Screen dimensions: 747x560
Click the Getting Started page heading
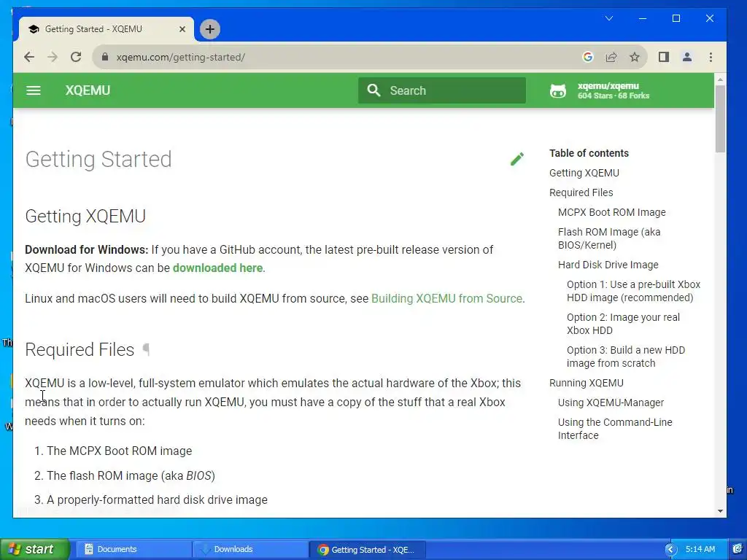point(98,159)
